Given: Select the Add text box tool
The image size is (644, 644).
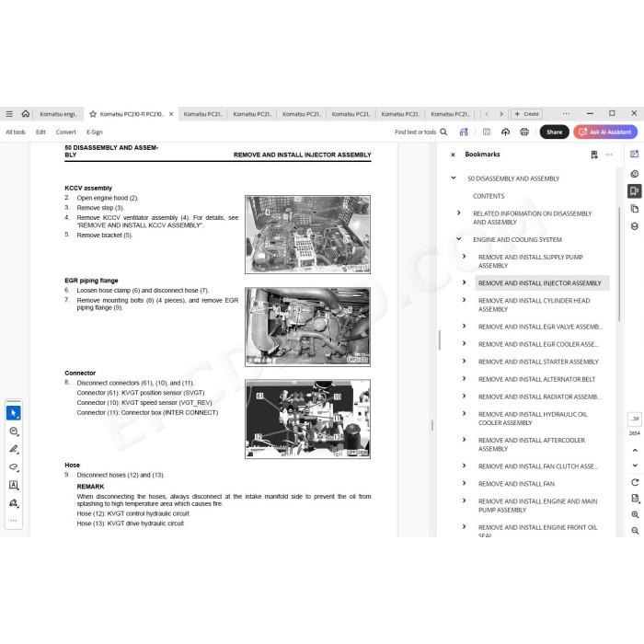Looking at the screenshot, I should point(14,485).
